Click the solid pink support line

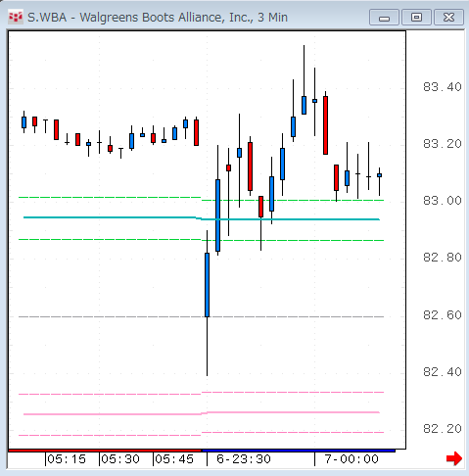pyautogui.click(x=202, y=413)
